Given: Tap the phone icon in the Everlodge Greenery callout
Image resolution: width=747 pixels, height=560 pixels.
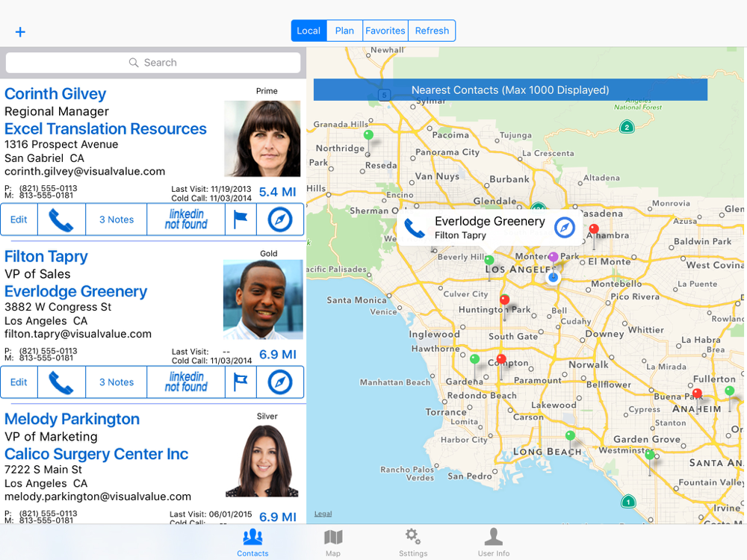Looking at the screenshot, I should [415, 228].
